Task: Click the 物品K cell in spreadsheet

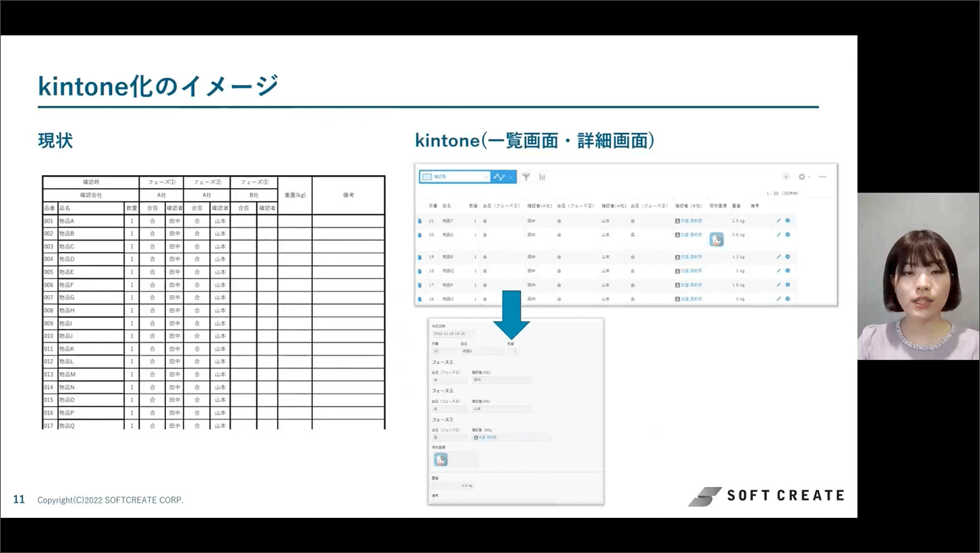Action: [x=91, y=349]
